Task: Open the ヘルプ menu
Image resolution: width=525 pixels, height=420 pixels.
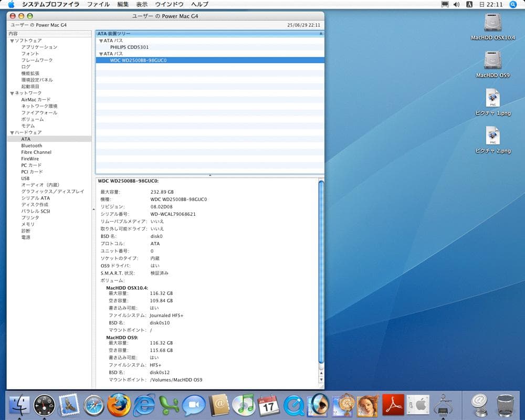Action: click(199, 4)
